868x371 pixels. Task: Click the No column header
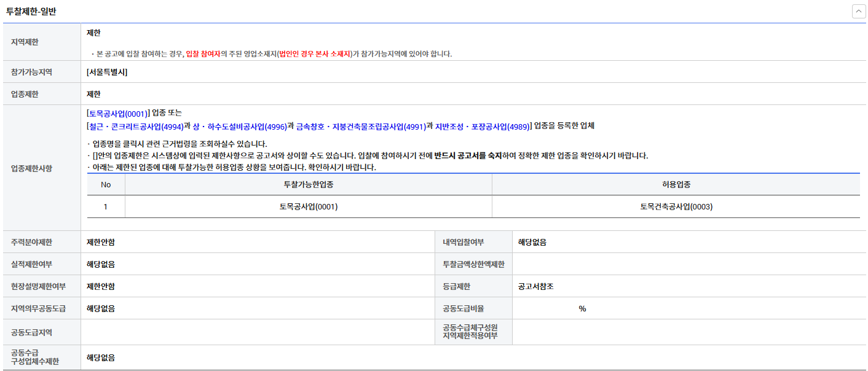tap(106, 184)
